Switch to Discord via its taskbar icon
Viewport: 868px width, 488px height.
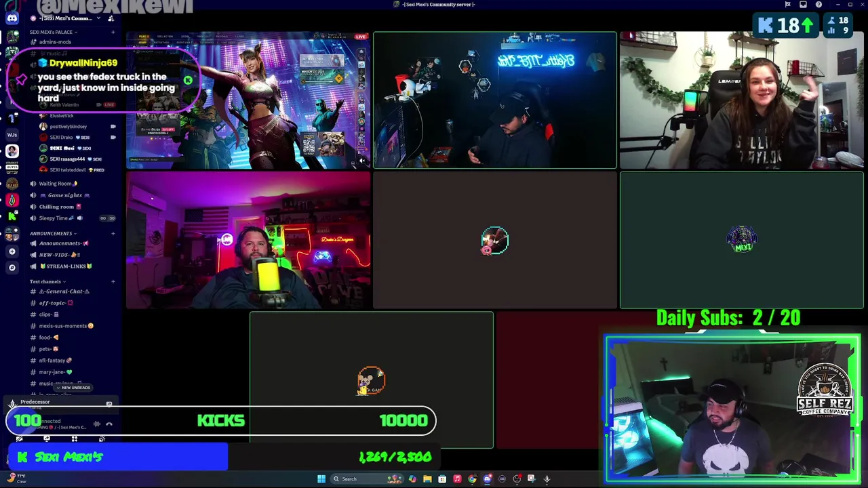(x=487, y=479)
